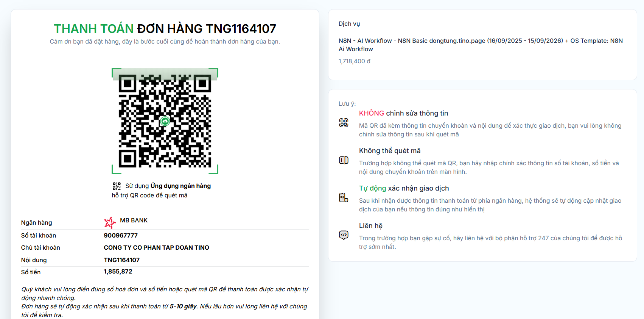Viewport: 644px width, 319px height.
Task: Click the icon beside Tự động xác nhận
Action: click(x=344, y=198)
